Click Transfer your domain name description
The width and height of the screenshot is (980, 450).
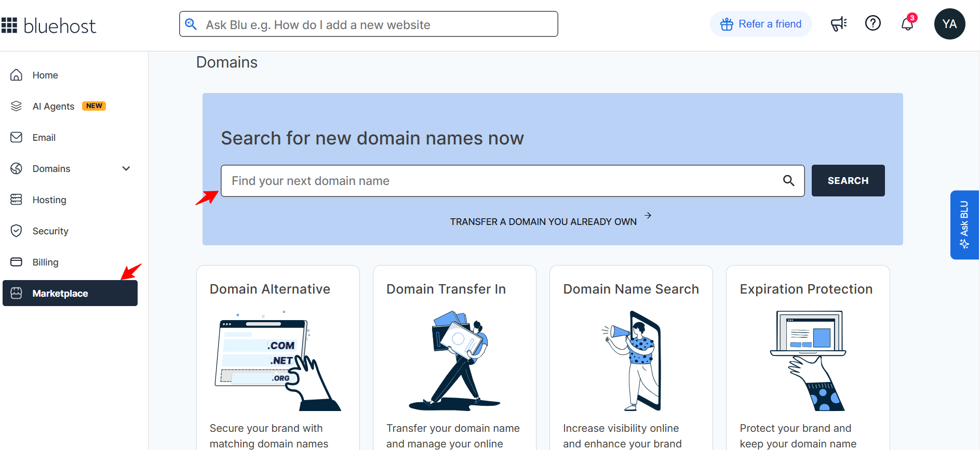(x=453, y=436)
